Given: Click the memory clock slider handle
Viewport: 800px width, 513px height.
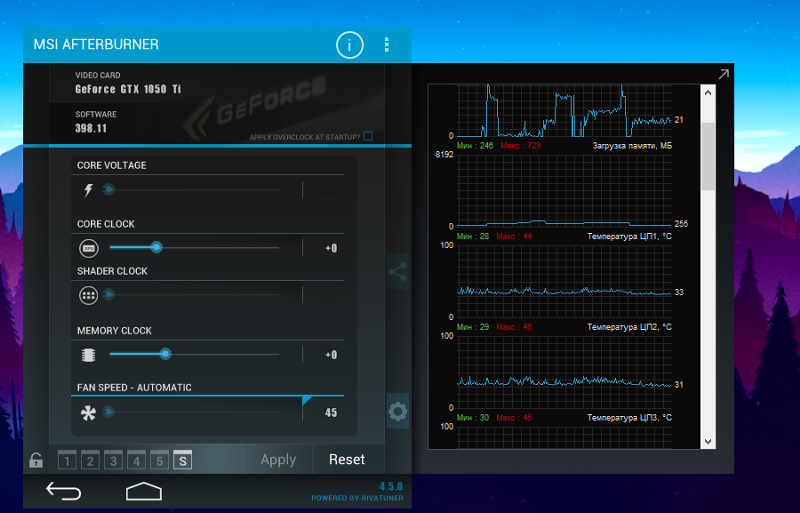Looking at the screenshot, I should click(x=165, y=354).
